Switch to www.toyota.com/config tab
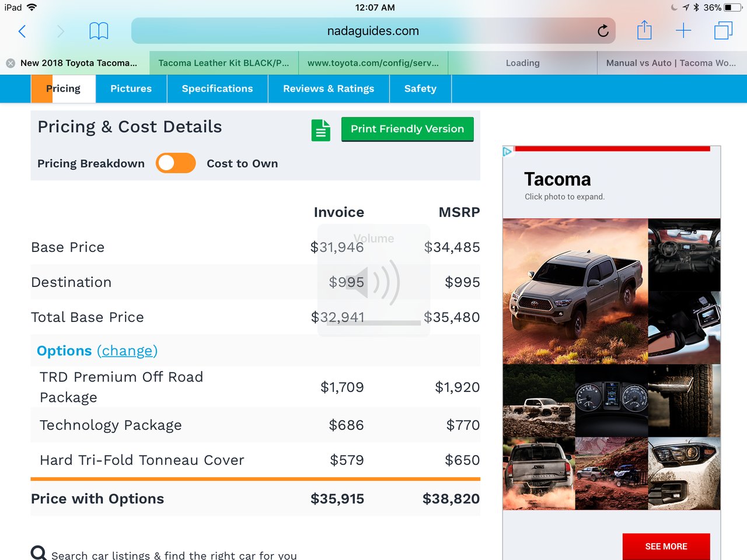Image resolution: width=747 pixels, height=560 pixels. point(373,63)
